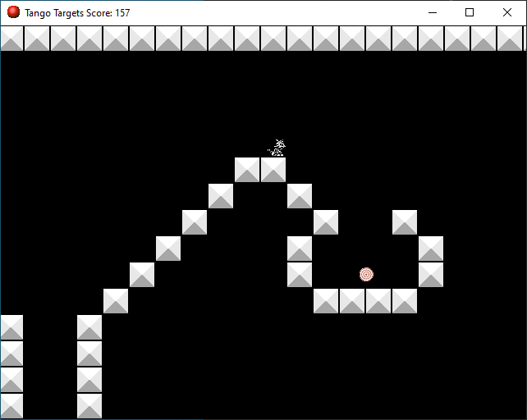Minimize the Tango Targets window
Screen dimensions: 527x420
(433, 13)
